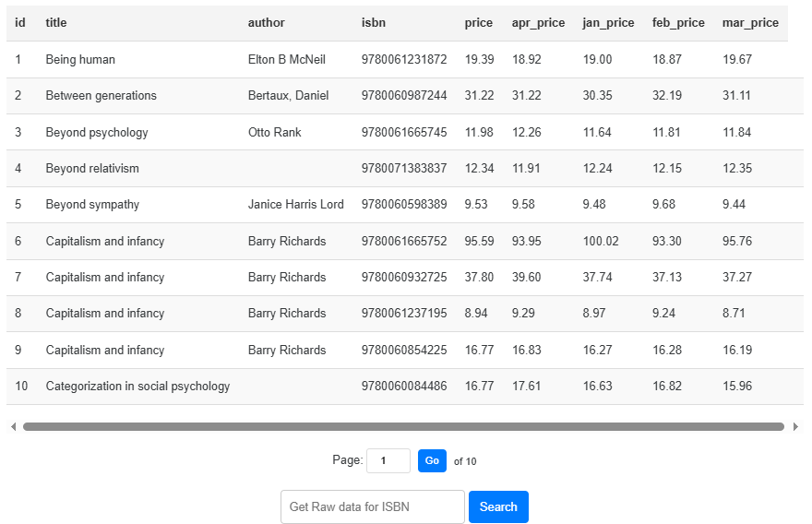Image resolution: width=812 pixels, height=524 pixels.
Task: Click the apr_price column header
Action: point(538,23)
